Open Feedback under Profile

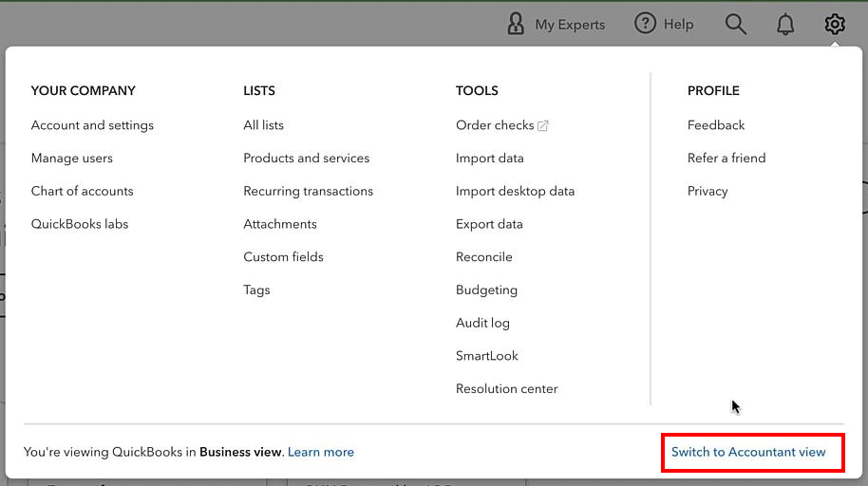(x=716, y=125)
